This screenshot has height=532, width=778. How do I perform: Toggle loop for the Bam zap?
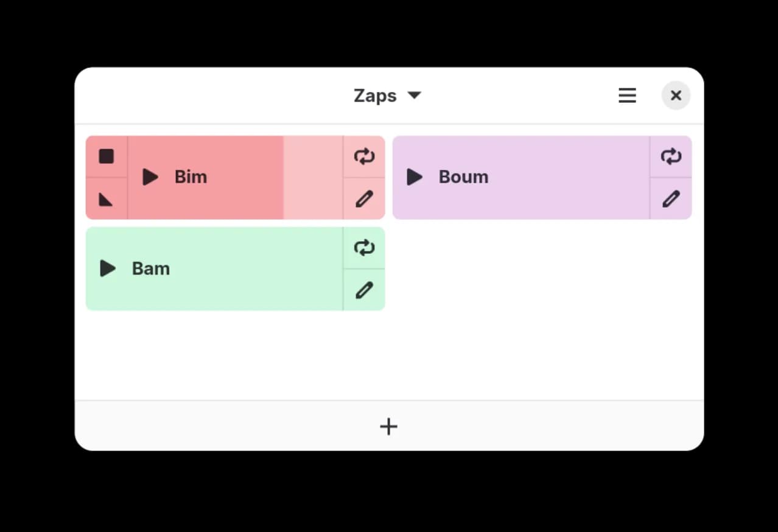[364, 248]
